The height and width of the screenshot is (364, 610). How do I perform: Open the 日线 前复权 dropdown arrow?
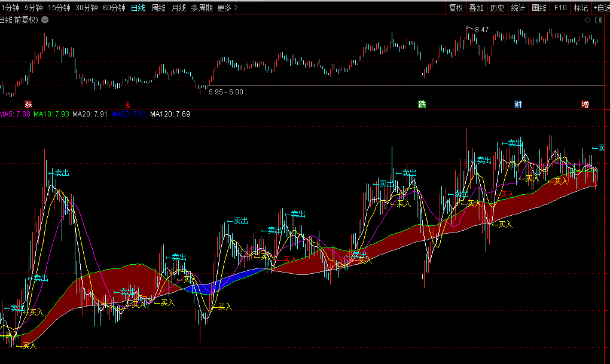pos(45,20)
